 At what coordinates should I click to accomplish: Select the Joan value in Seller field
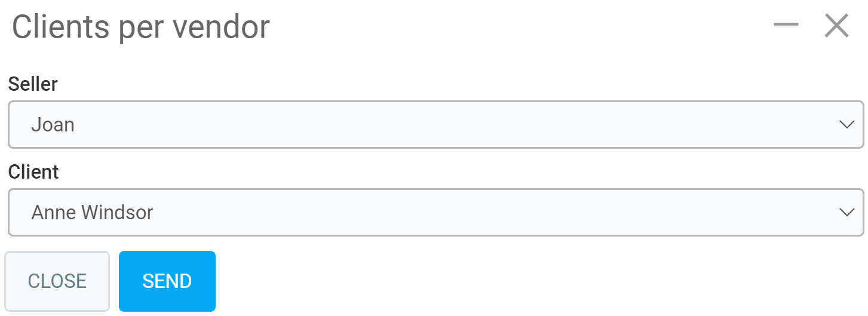tap(53, 125)
